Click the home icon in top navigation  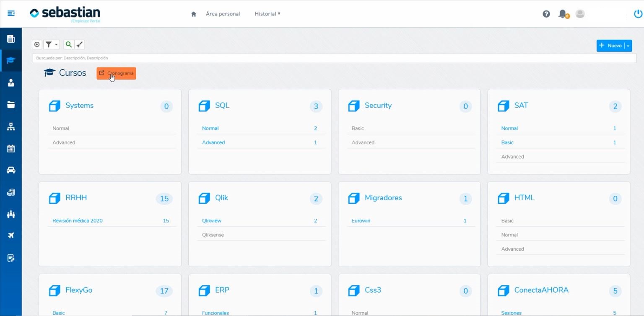click(194, 14)
